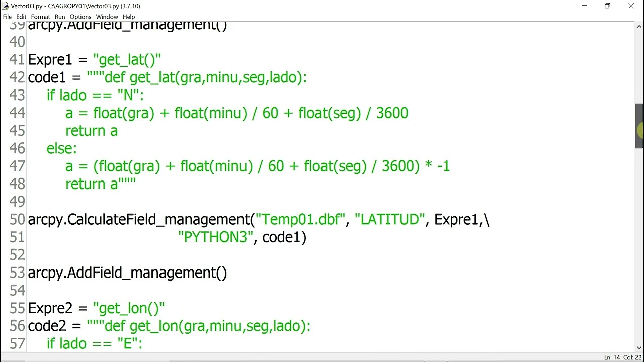This screenshot has height=362, width=644.
Task: Minimize the Vector03.py editor window
Action: coord(585,6)
